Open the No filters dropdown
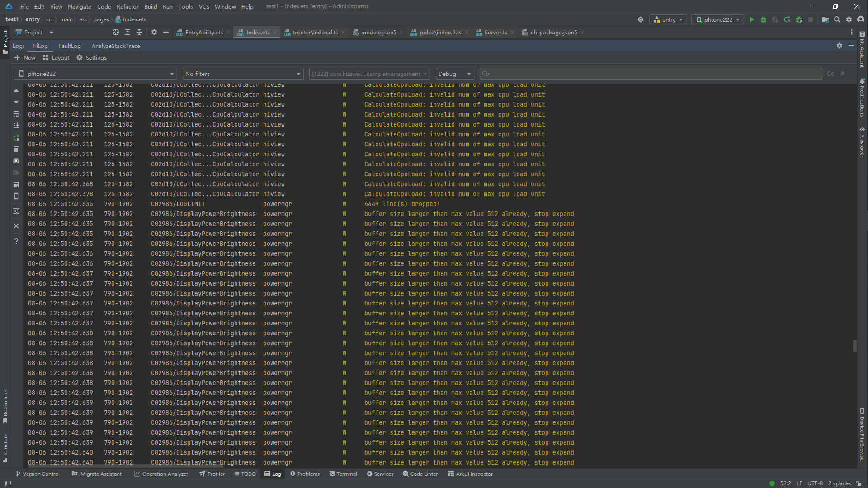Screen dimensions: 868x488 tap(243, 74)
